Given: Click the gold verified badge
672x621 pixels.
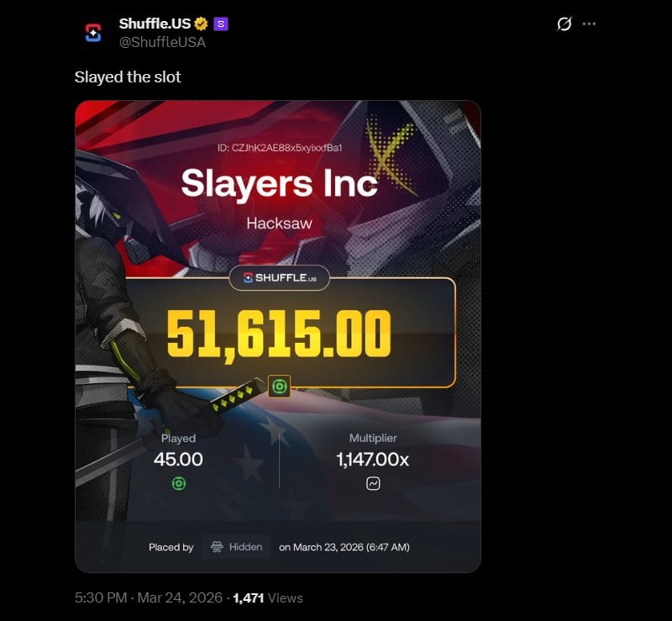Looking at the screenshot, I should pos(201,24).
